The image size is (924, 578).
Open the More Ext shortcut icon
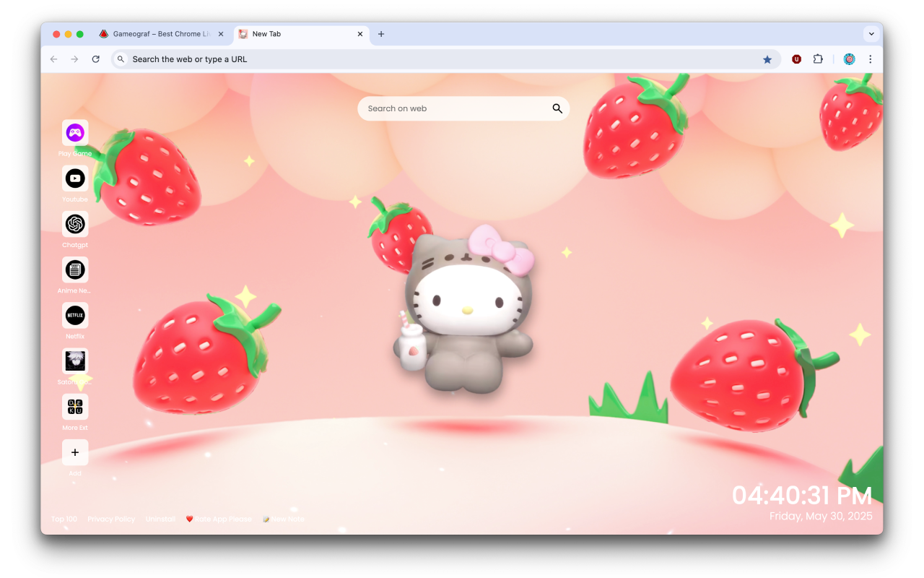75,407
